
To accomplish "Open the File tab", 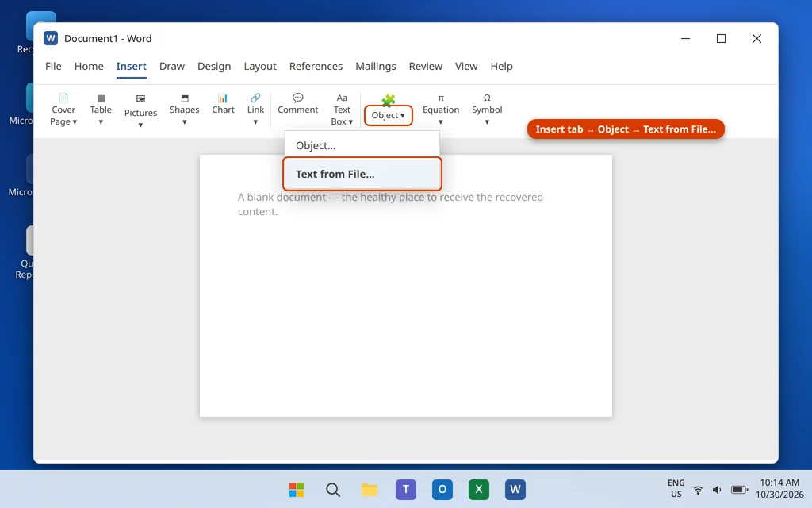I will point(53,67).
